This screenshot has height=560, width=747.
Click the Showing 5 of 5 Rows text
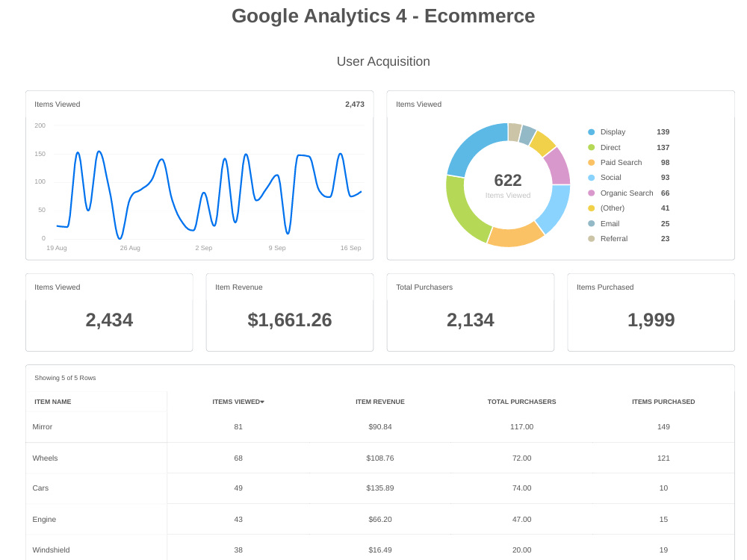(65, 378)
